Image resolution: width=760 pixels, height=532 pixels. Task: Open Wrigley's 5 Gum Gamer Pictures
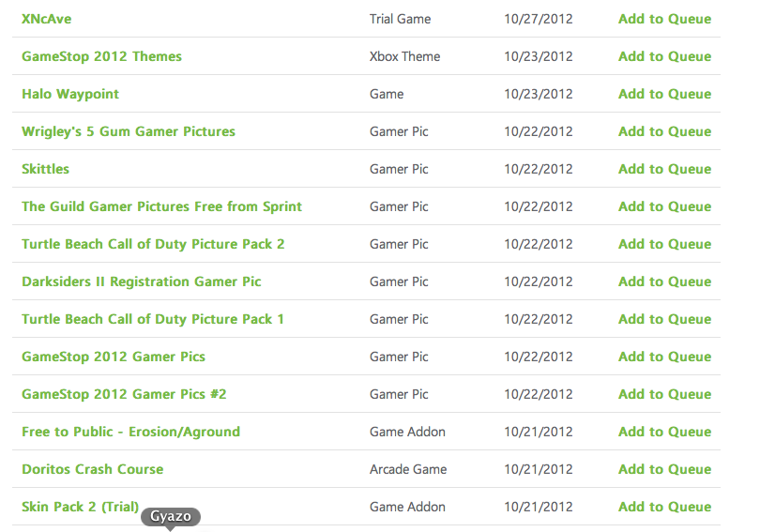tap(129, 131)
